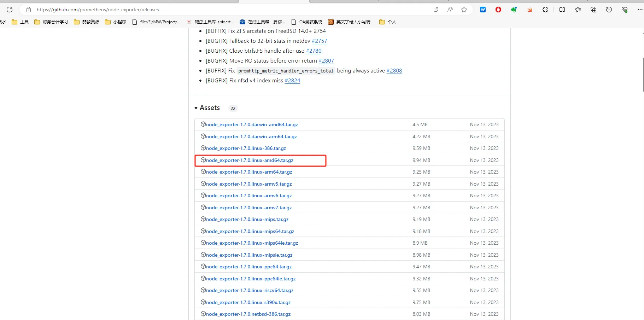Open pull request #2807 link
The height and width of the screenshot is (320, 644).
326,61
